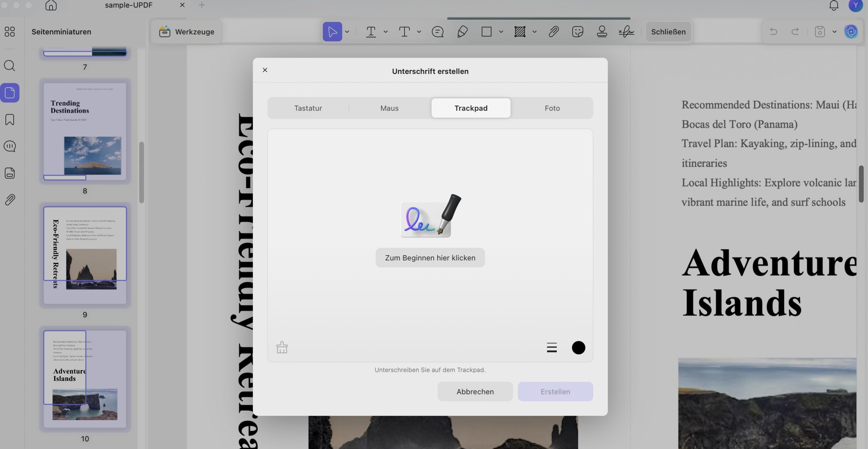Select page 9 Eco-Friendly Retreats thumbnail
Screen dimensions: 868x449
click(x=85, y=255)
